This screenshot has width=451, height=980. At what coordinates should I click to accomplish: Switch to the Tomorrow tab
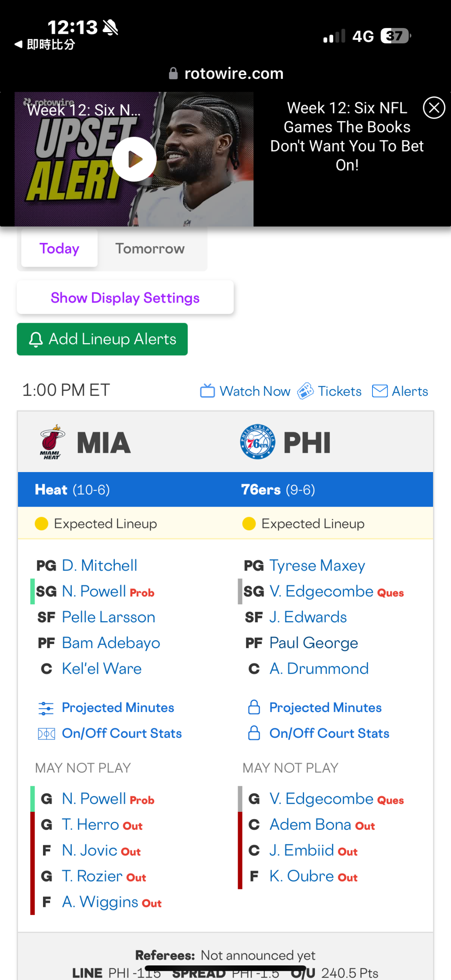(x=149, y=249)
